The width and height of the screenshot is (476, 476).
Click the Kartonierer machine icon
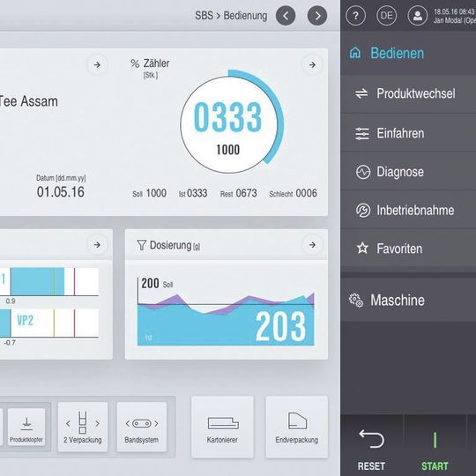click(223, 423)
